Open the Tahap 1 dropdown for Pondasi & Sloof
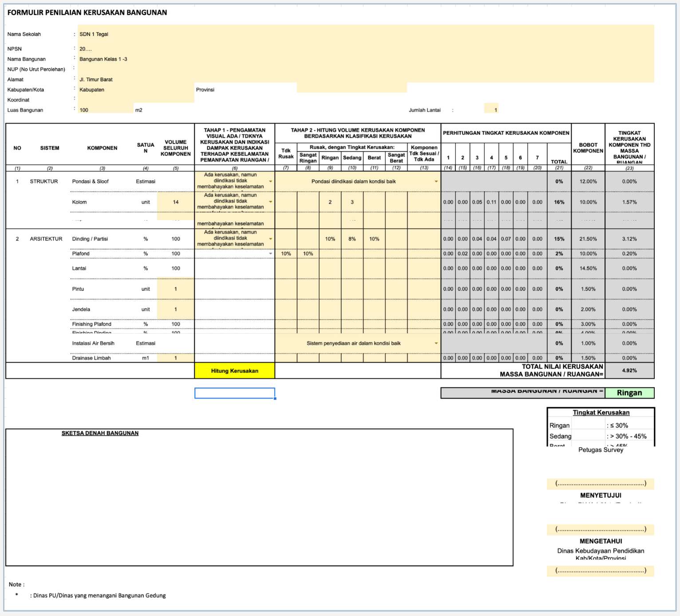This screenshot has height=616, width=680. (x=271, y=182)
